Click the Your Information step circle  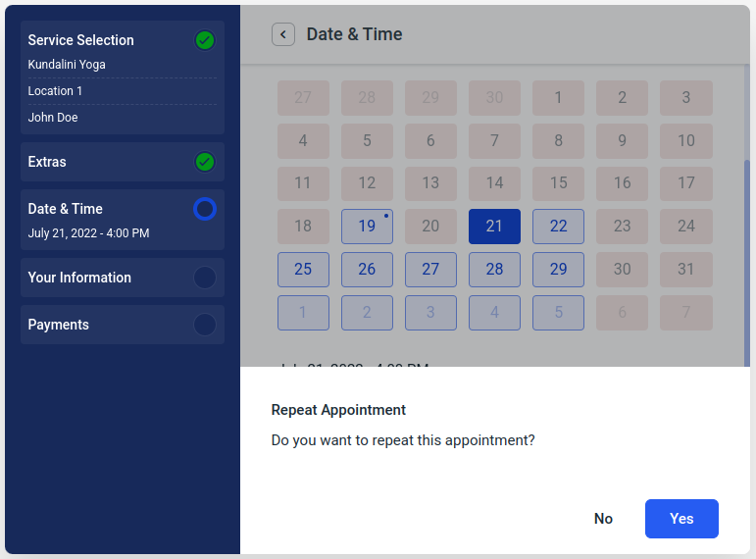pos(205,278)
